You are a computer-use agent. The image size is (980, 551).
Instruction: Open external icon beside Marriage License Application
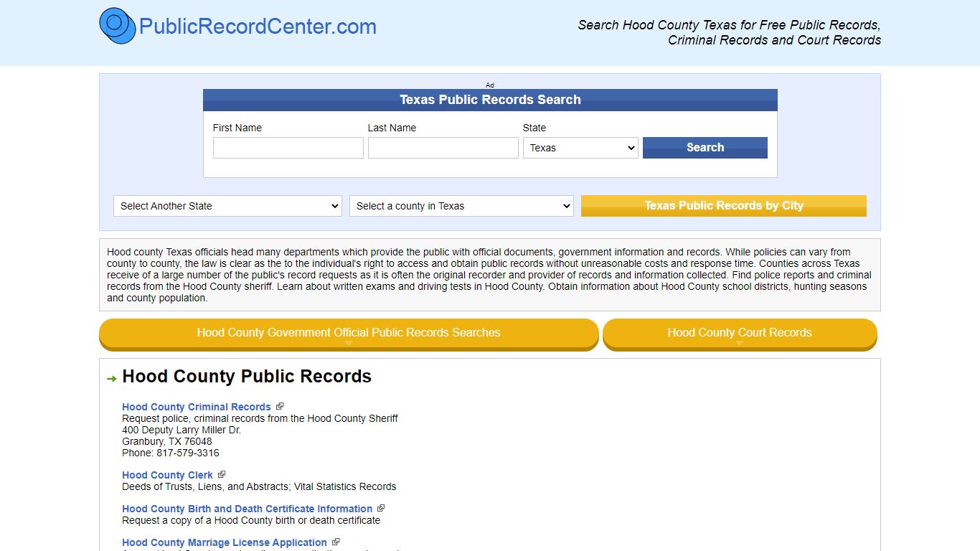[x=336, y=542]
